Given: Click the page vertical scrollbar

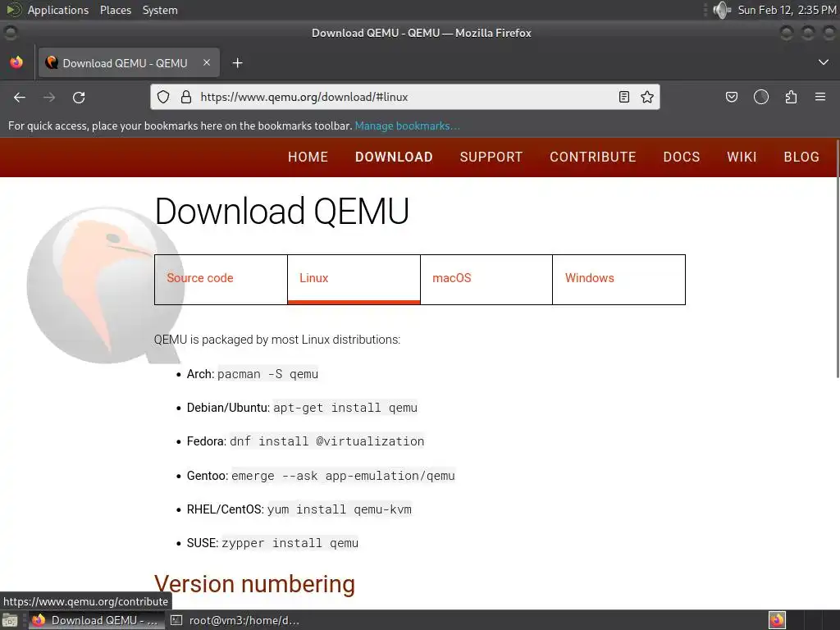Looking at the screenshot, I should pyautogui.click(x=838, y=258).
